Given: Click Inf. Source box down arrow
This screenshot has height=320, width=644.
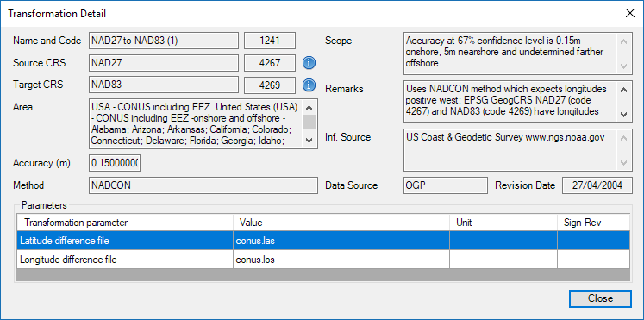Looking at the screenshot, I should (623, 163).
